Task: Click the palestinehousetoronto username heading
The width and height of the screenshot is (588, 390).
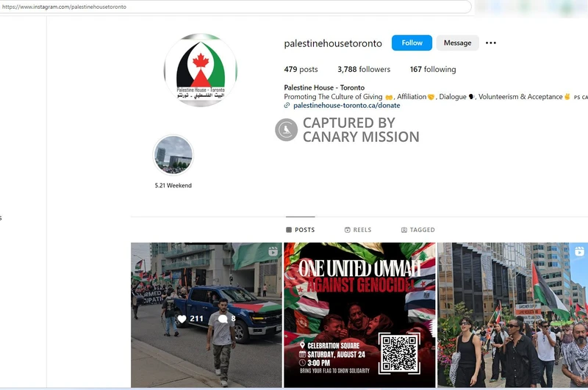Action: click(333, 43)
